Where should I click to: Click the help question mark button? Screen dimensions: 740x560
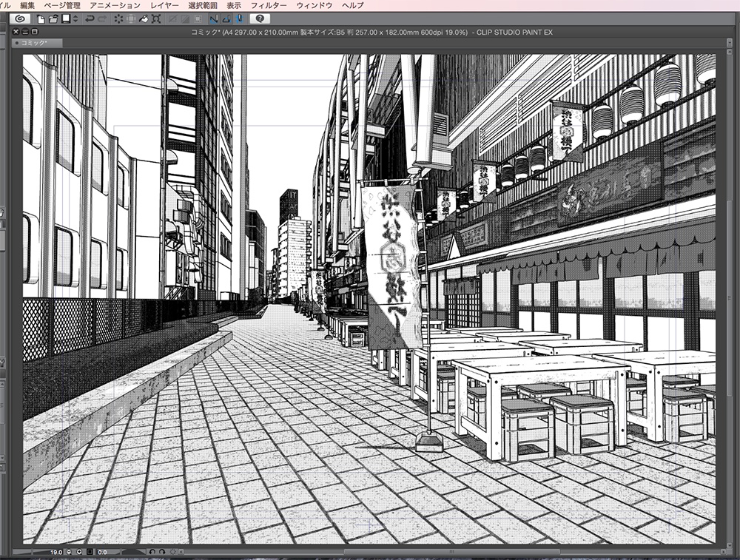[260, 21]
